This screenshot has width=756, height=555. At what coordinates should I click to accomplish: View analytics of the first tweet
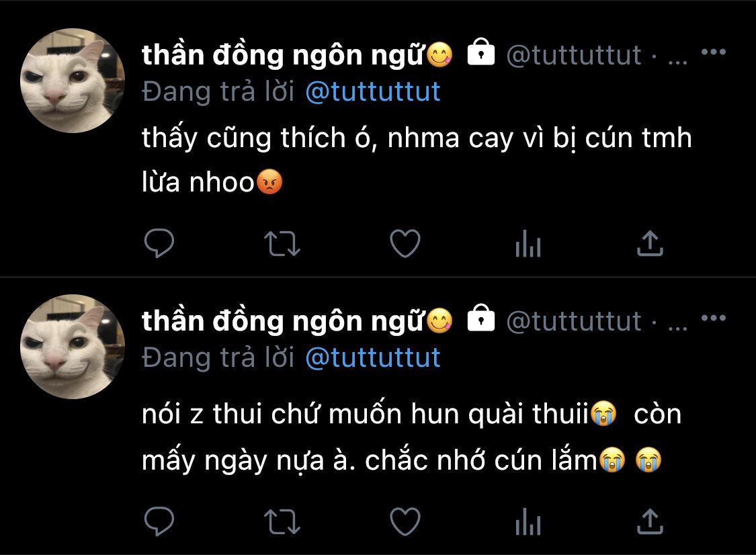[528, 243]
